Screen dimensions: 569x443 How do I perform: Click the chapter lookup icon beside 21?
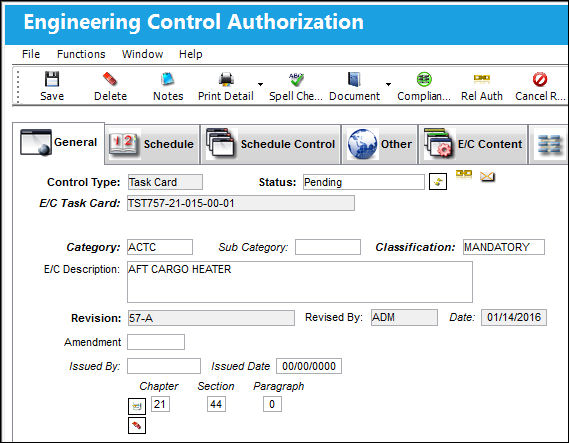tap(137, 406)
